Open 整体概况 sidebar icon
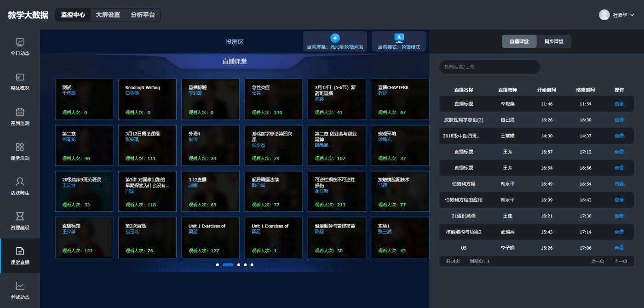644x308 pixels. coord(20,77)
